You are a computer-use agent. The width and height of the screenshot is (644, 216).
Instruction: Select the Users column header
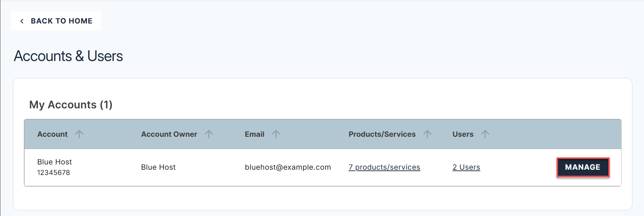tap(462, 134)
